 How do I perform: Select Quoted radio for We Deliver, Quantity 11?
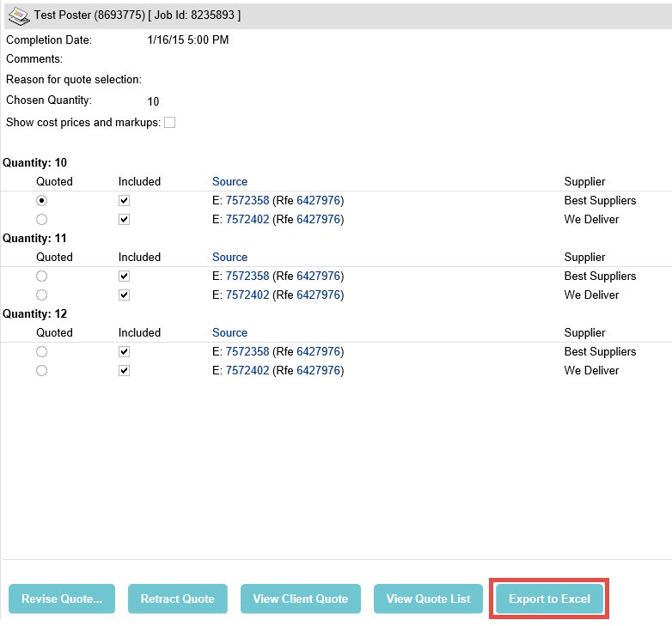pyautogui.click(x=41, y=295)
